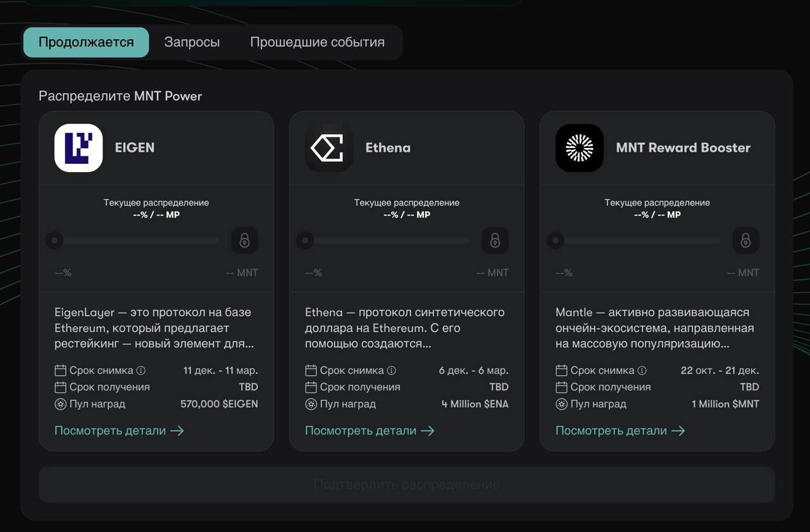810x532 pixels.
Task: Click arrow after MNT Booster Посмотреть детали
Action: coord(678,431)
